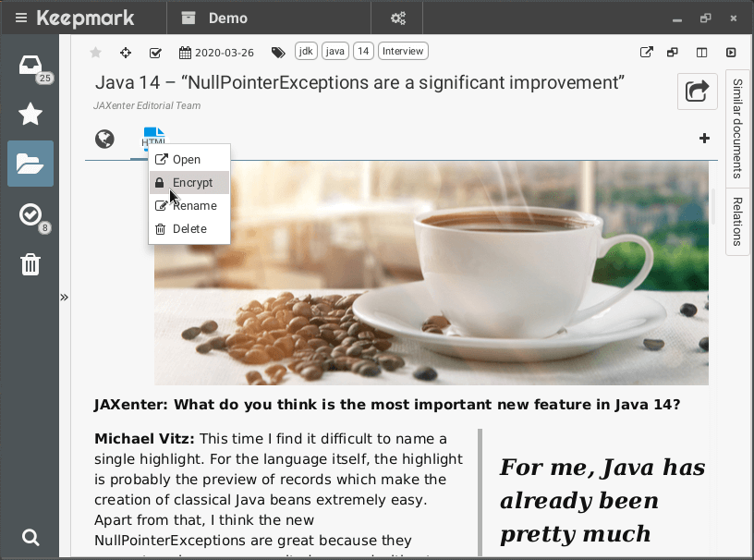This screenshot has height=560, width=754.
Task: Show starred documents in the sidebar
Action: (30, 115)
